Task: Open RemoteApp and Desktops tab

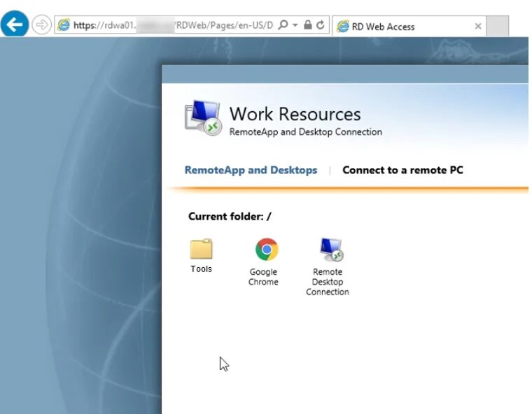Action: (251, 170)
